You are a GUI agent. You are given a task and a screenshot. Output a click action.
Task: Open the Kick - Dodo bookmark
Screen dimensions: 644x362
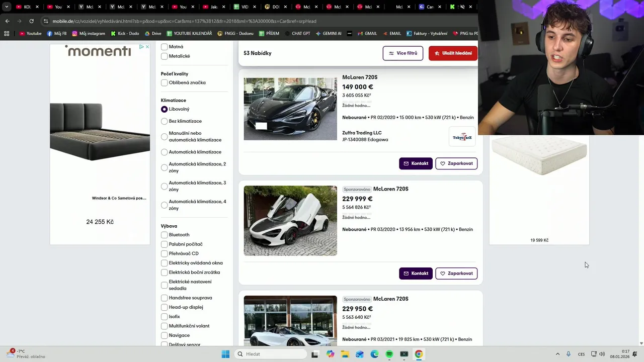[125, 34]
